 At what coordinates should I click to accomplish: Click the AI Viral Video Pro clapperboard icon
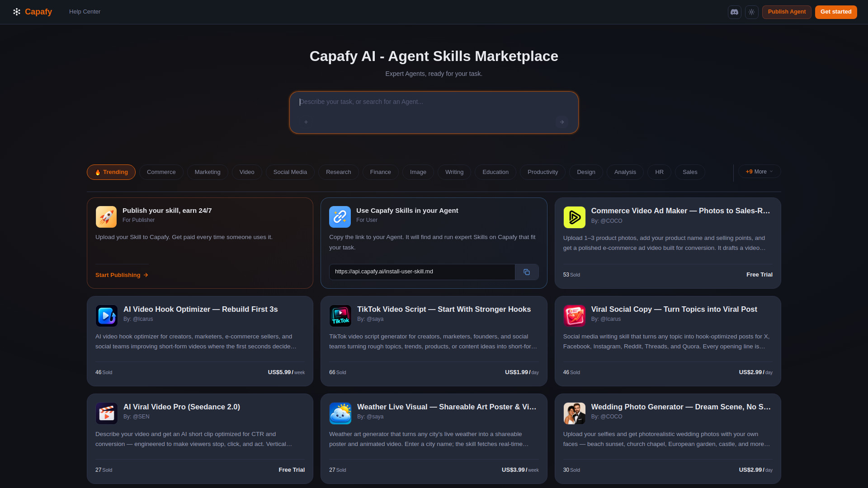tap(107, 413)
